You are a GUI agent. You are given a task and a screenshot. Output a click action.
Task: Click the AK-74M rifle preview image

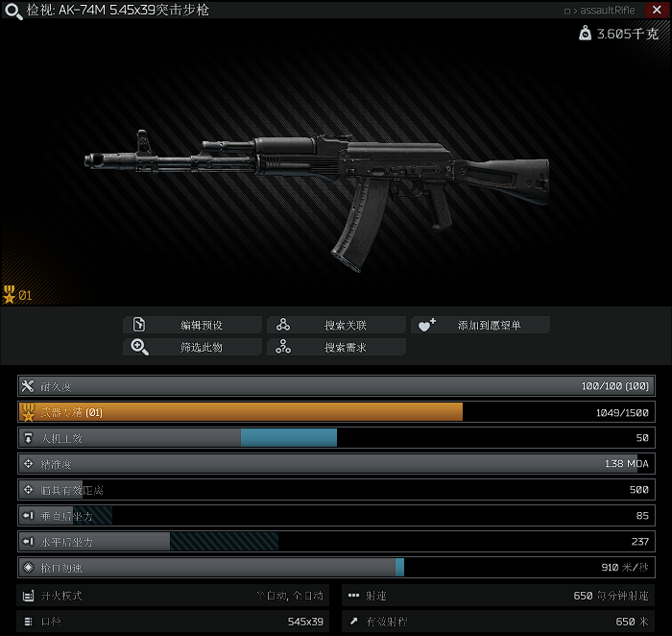317,200
